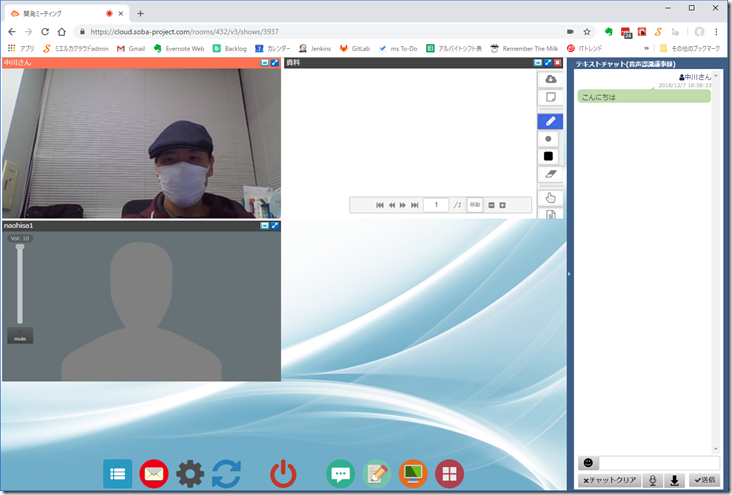Click the address bar URL
Image resolution: width=732 pixels, height=495 pixels.
(x=184, y=32)
